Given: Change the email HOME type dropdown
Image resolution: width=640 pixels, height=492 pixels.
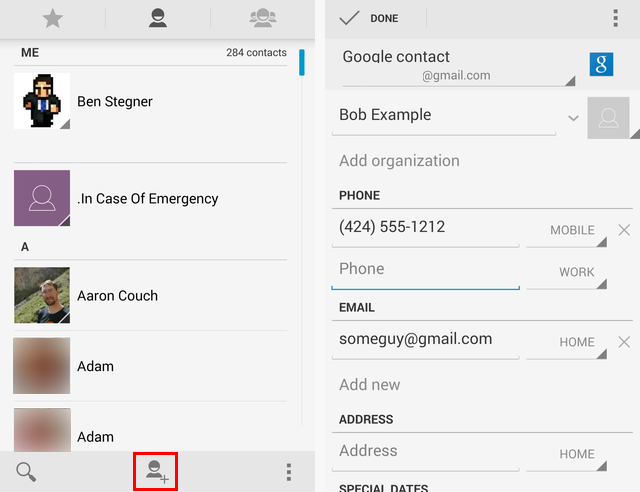Looking at the screenshot, I should (x=567, y=343).
